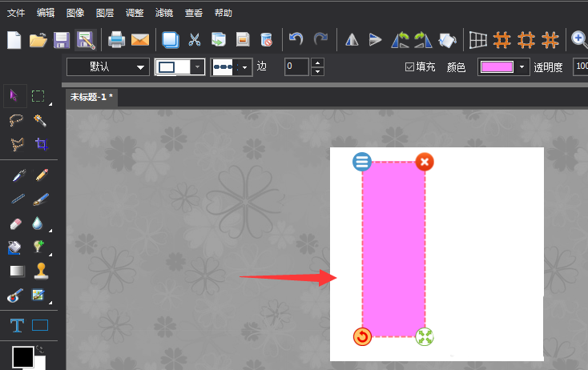The width and height of the screenshot is (588, 370).
Task: Open the 图像 menu
Action: coord(75,13)
